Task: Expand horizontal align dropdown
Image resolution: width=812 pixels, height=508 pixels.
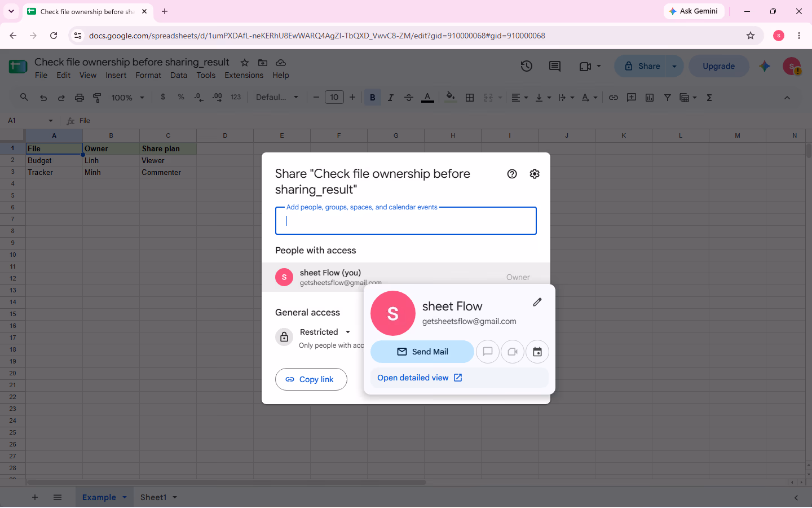Action: pyautogui.click(x=520, y=98)
